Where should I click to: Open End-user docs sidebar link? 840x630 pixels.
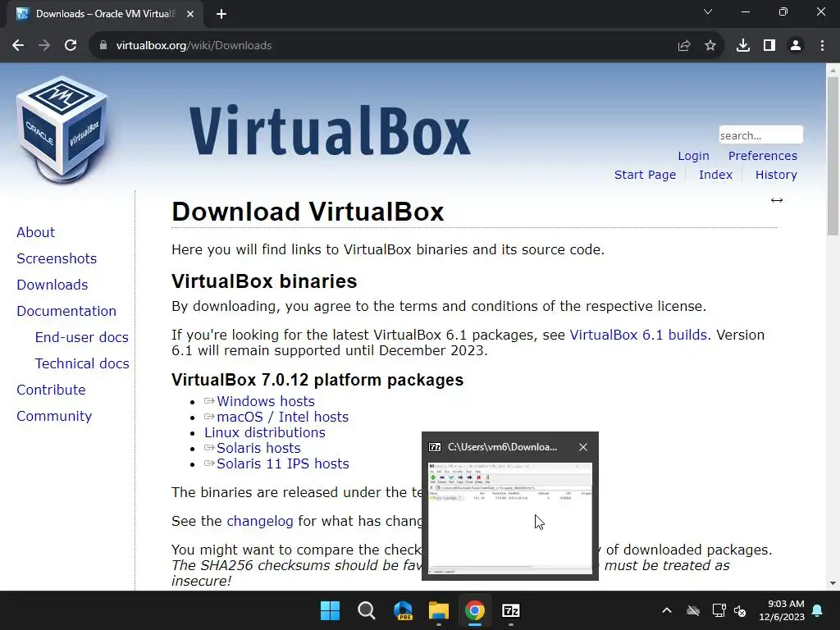81,337
